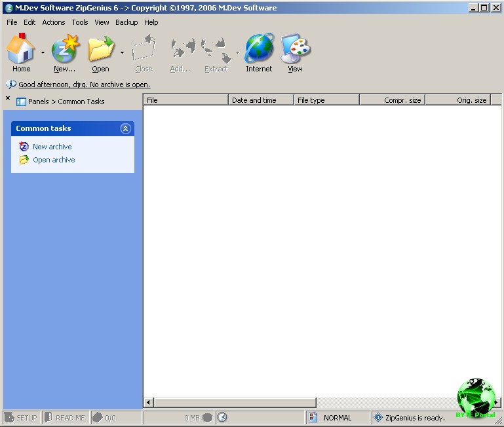504x427 pixels.
Task: Sort by the File column header
Action: pos(185,100)
